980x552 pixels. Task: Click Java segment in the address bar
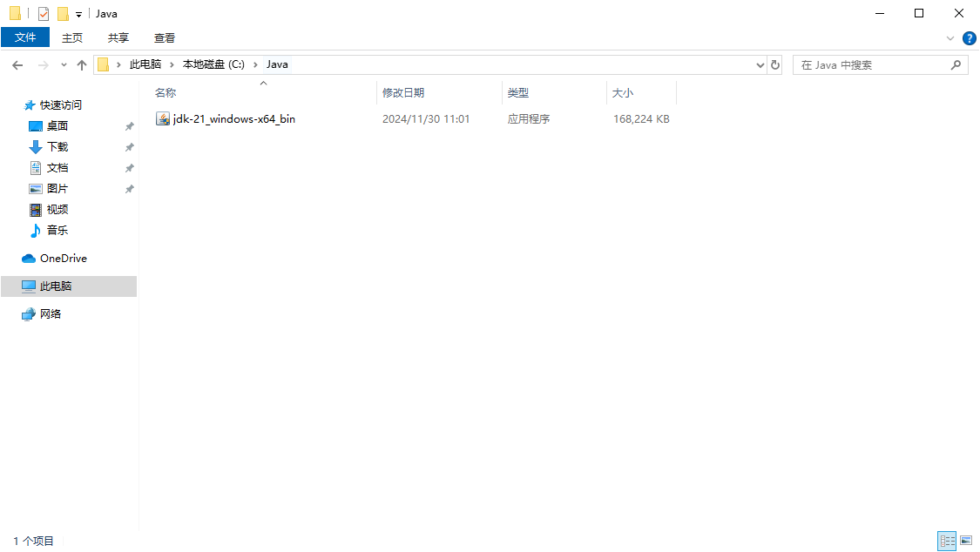click(x=277, y=64)
